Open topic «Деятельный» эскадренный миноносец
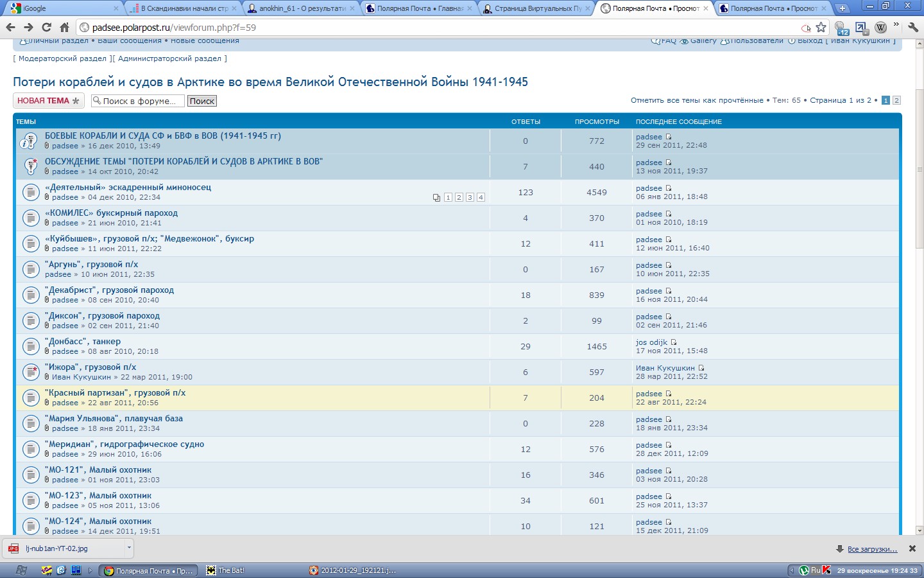The image size is (924, 578). [128, 188]
